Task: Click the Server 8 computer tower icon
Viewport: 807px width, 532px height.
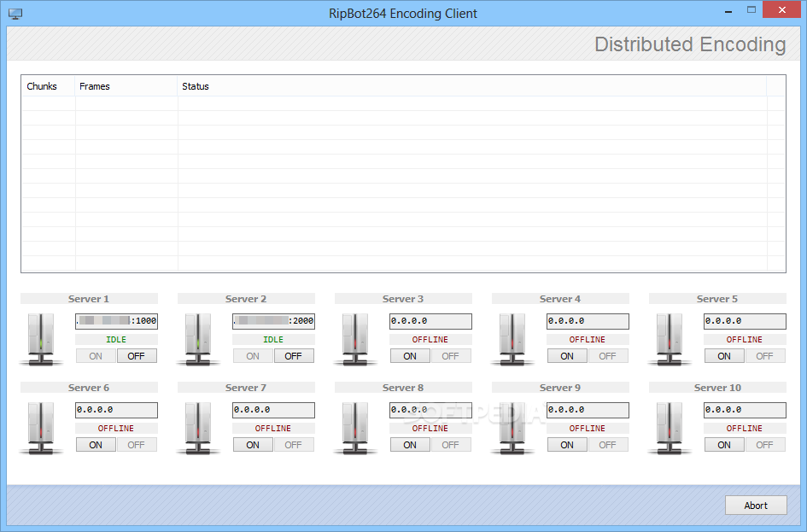Action: pyautogui.click(x=355, y=429)
